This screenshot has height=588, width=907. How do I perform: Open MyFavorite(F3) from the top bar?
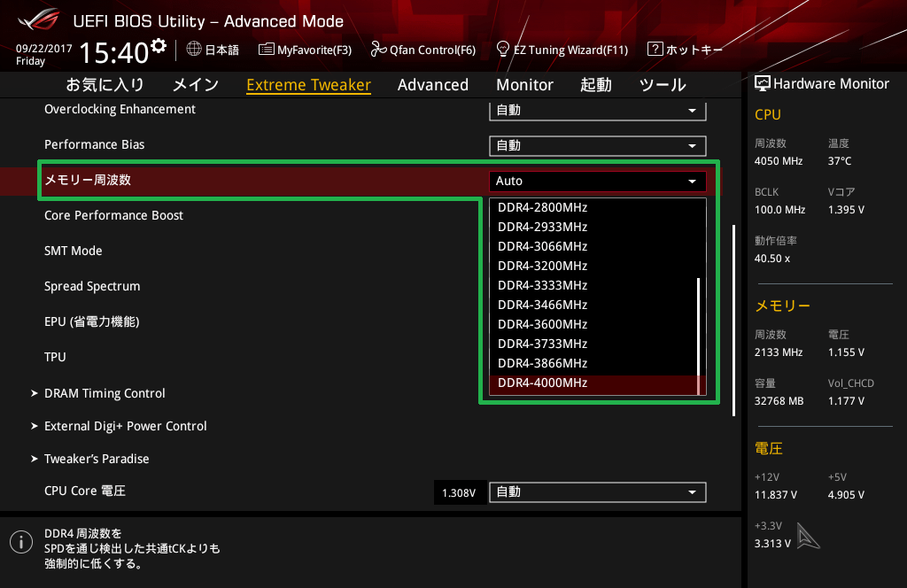pos(266,50)
